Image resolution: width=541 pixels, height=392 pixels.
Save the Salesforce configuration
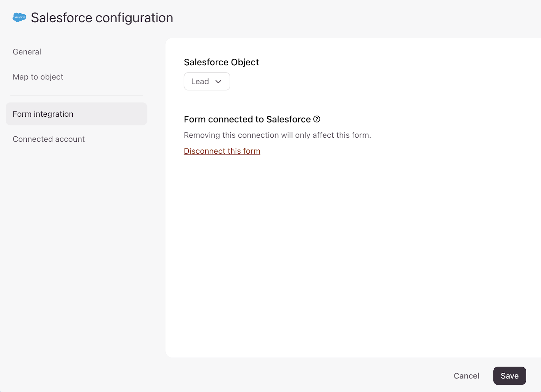509,376
